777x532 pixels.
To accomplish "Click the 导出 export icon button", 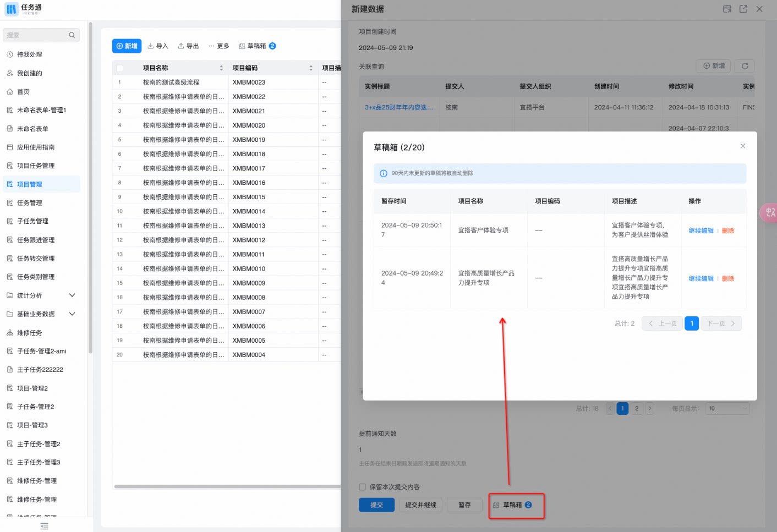I will pyautogui.click(x=188, y=46).
